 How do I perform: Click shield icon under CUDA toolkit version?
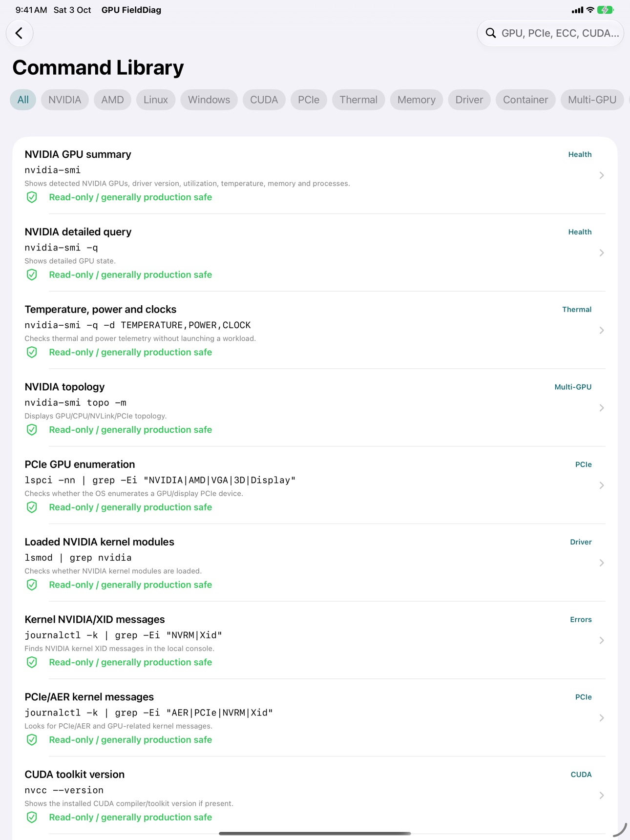(x=32, y=818)
